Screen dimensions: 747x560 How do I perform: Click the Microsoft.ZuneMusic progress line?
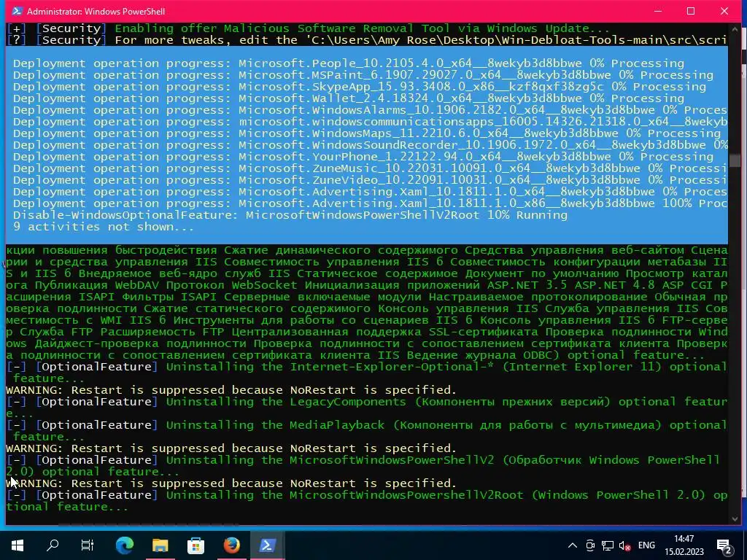pyautogui.click(x=370, y=168)
